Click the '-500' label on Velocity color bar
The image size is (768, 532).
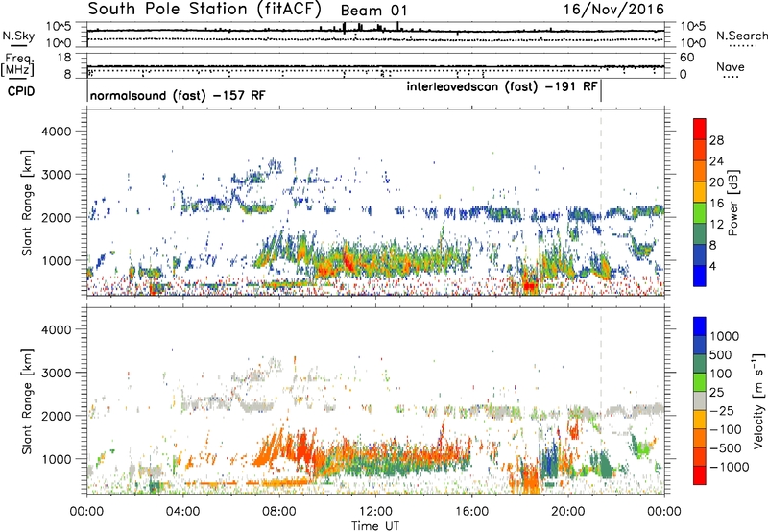click(x=726, y=447)
